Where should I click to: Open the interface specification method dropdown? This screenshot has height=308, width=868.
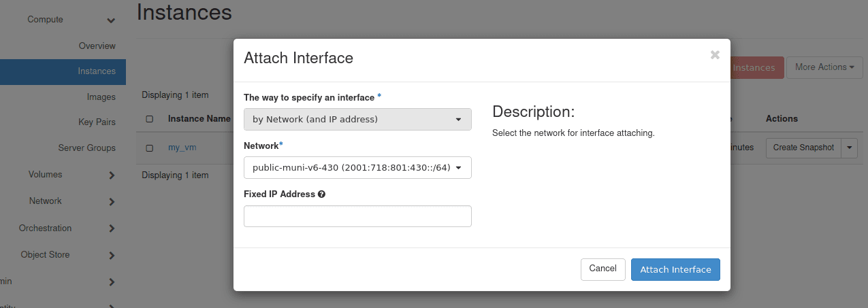pos(357,120)
